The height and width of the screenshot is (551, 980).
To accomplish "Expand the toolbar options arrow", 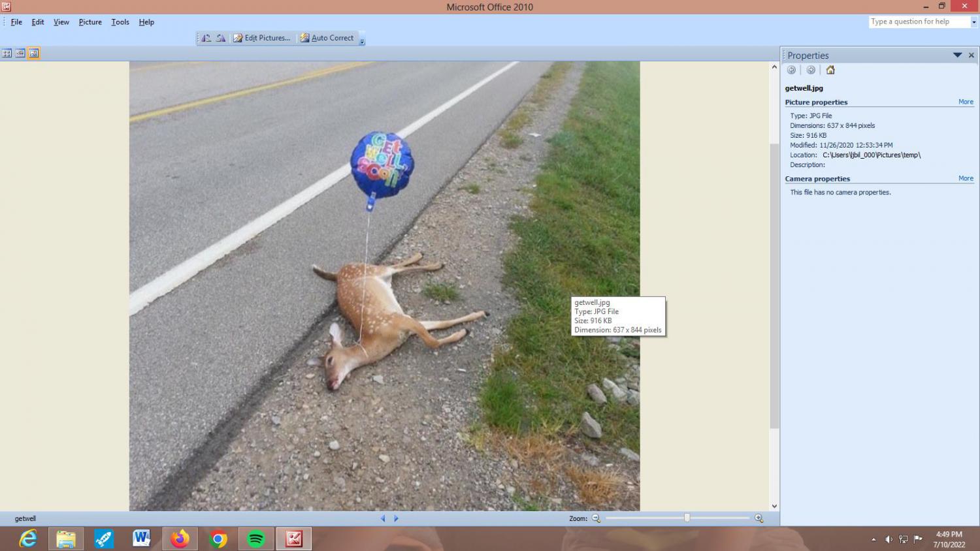I will pyautogui.click(x=362, y=40).
